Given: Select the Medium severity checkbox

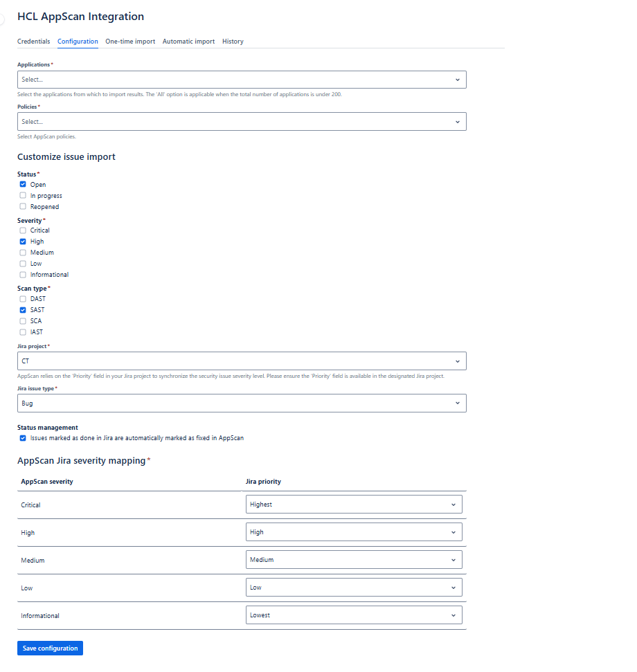Looking at the screenshot, I should pyautogui.click(x=23, y=253).
